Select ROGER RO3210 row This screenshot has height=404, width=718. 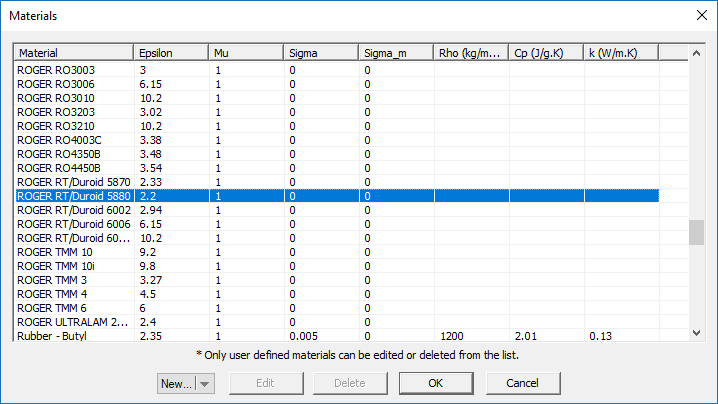(337, 126)
